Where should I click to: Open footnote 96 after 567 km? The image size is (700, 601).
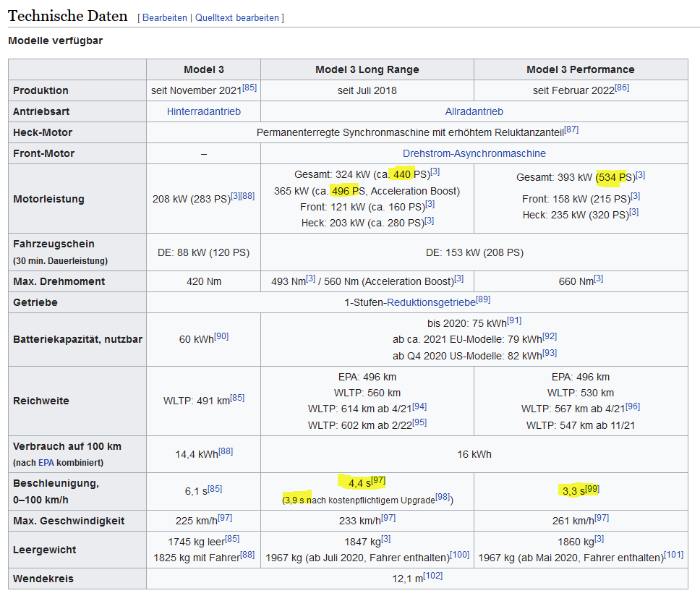point(633,406)
